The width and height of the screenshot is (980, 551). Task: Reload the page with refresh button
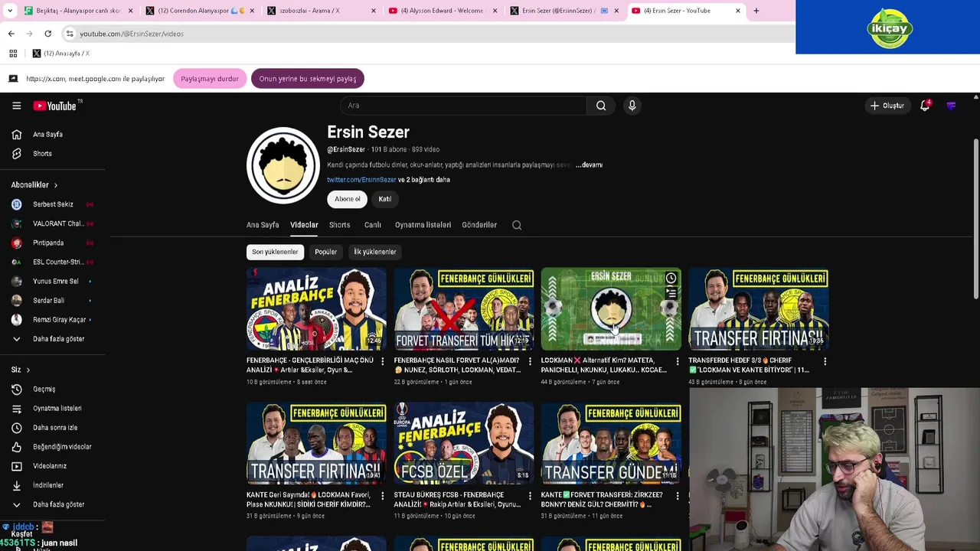[47, 34]
